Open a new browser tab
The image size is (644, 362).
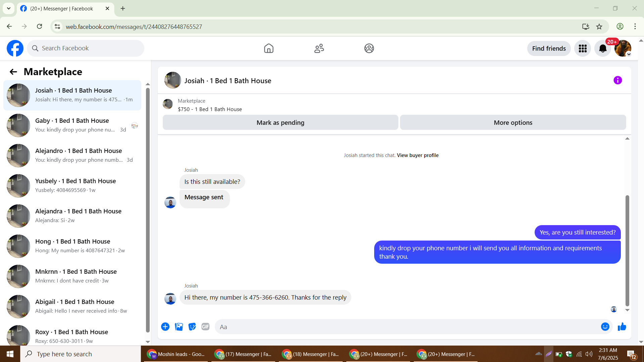coord(123,8)
